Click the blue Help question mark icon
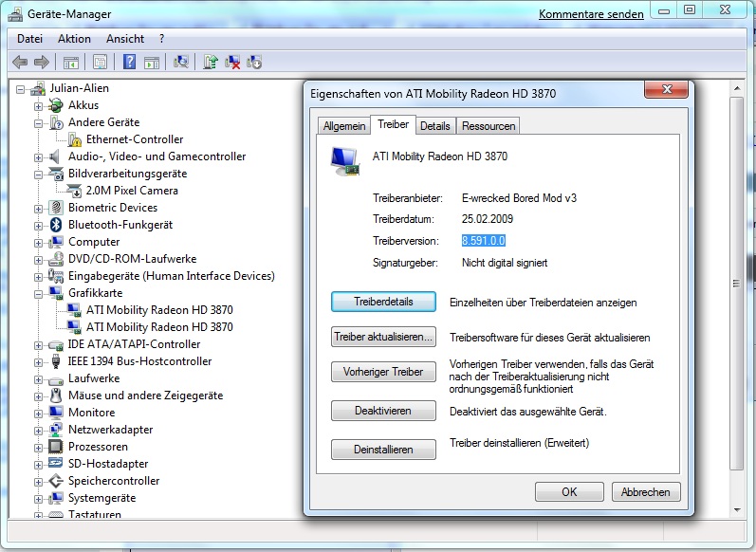 point(129,62)
